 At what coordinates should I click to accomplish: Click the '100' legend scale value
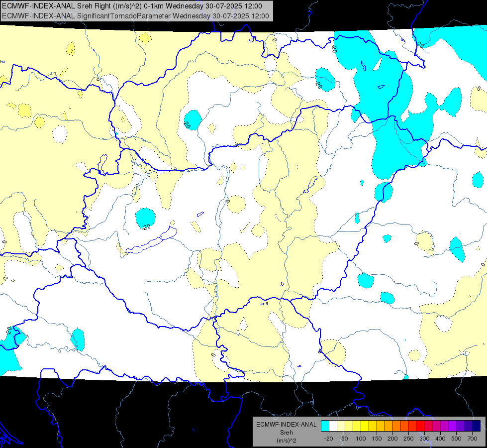pyautogui.click(x=361, y=439)
